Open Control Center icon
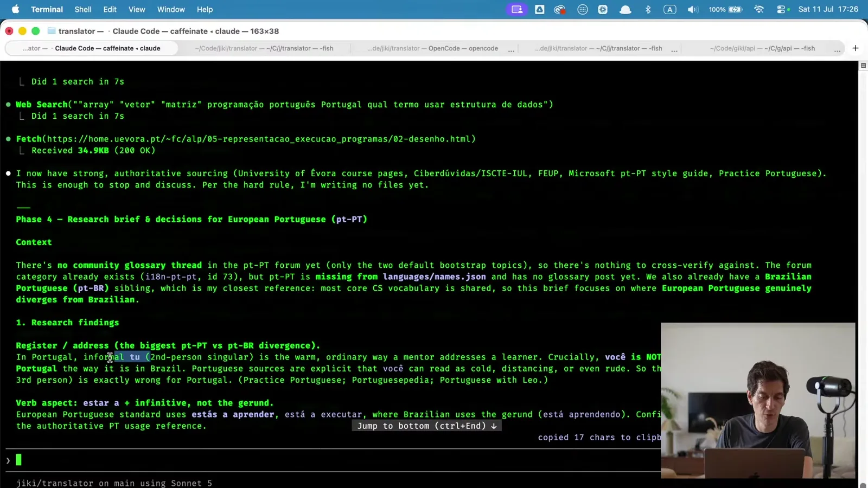868x488 pixels. 782,9
